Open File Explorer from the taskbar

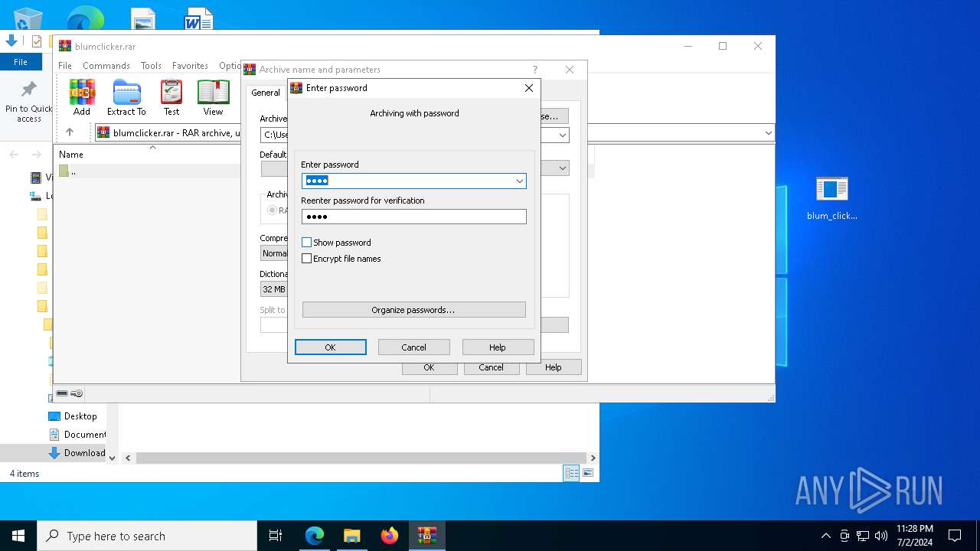(x=352, y=536)
